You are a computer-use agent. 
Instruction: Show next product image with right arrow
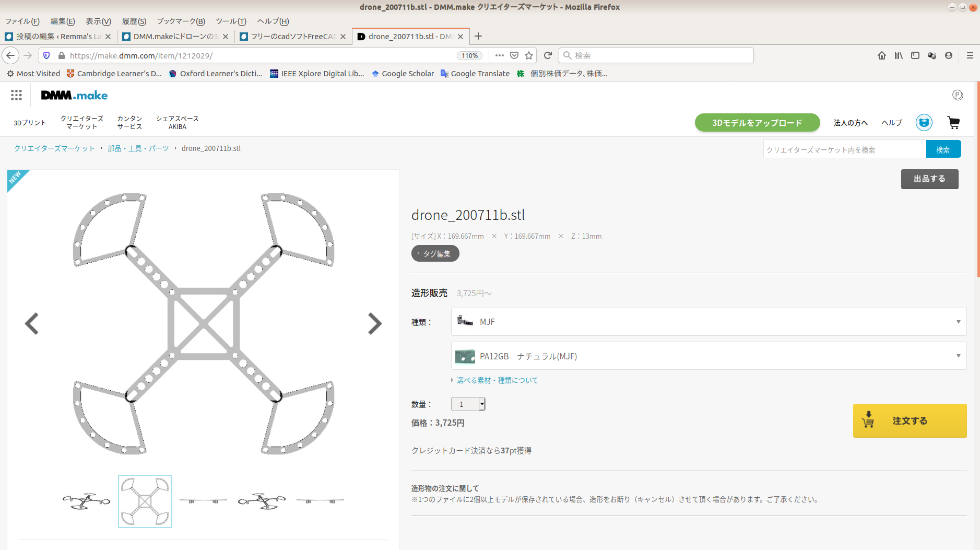coord(374,324)
